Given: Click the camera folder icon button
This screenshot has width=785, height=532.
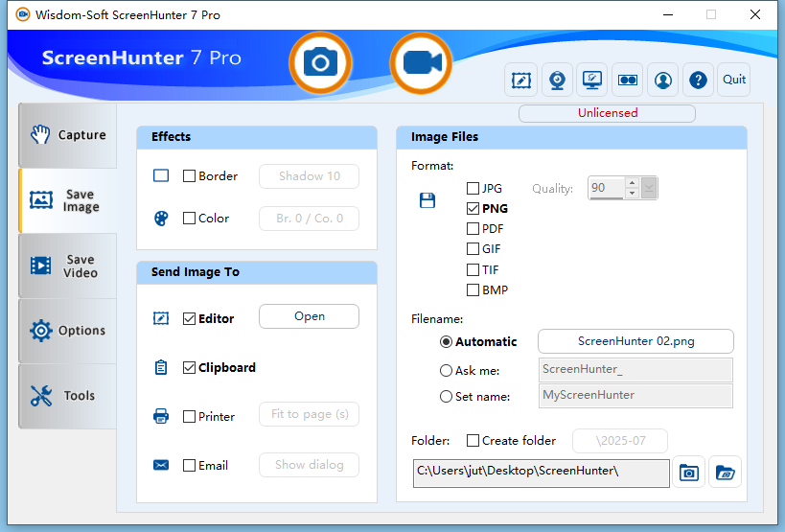Looking at the screenshot, I should click(689, 472).
